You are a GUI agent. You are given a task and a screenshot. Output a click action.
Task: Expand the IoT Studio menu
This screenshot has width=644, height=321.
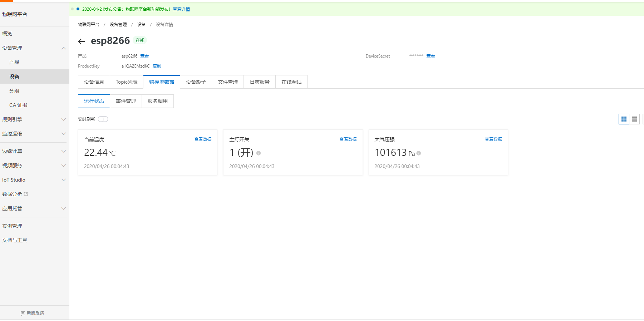(x=64, y=180)
